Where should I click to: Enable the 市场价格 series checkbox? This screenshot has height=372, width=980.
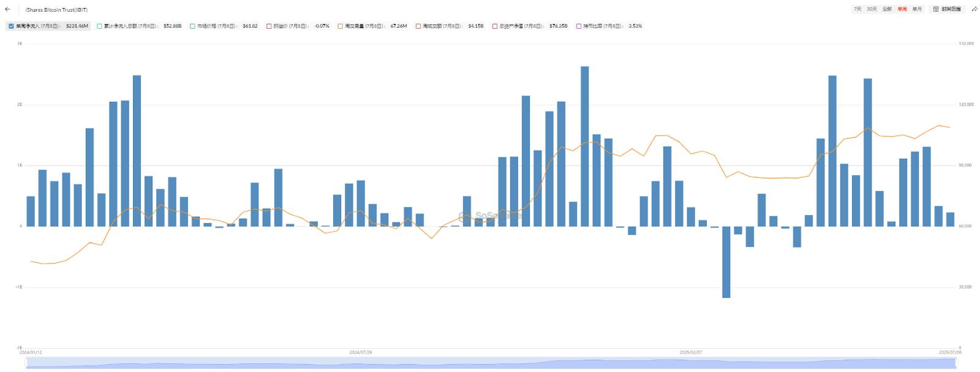click(x=192, y=26)
